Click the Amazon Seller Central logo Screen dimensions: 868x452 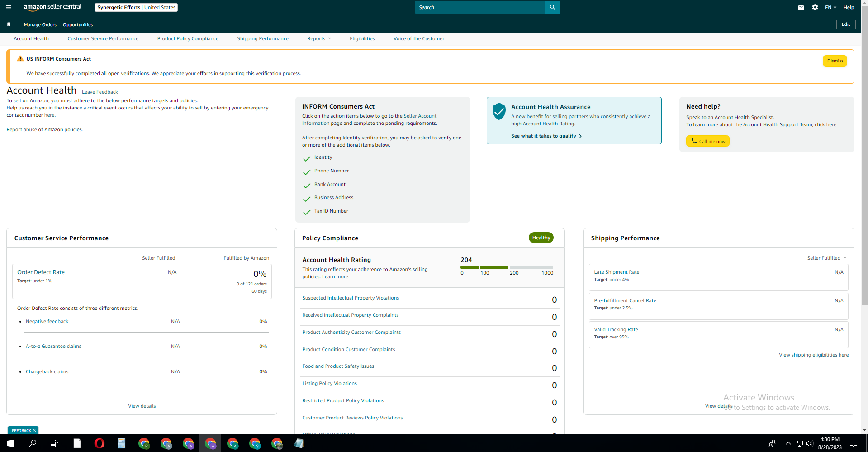pos(52,7)
